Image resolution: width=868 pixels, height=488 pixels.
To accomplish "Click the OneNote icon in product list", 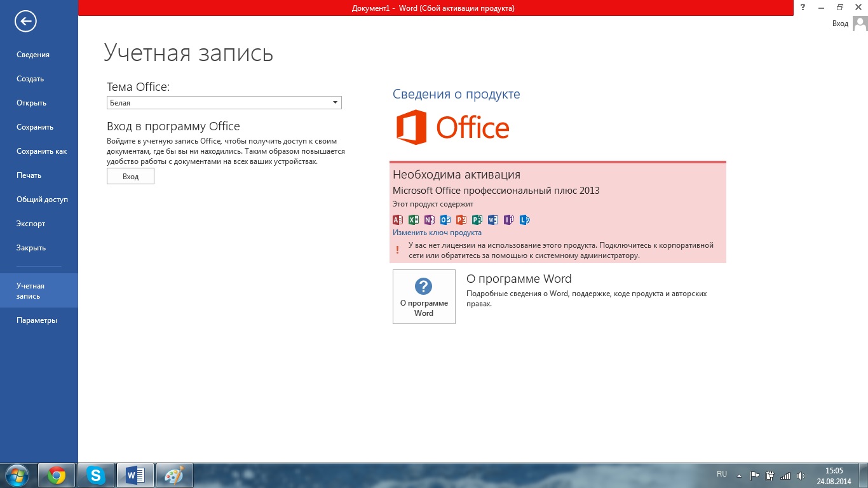I will (430, 220).
